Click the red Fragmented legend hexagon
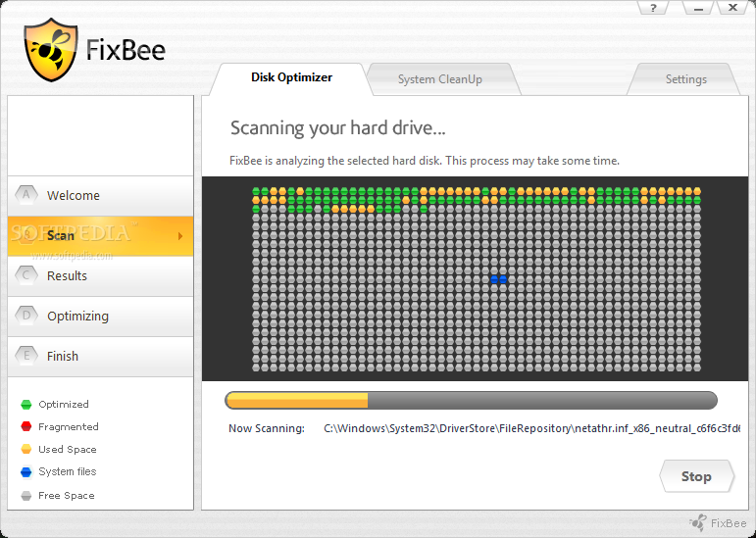Image resolution: width=756 pixels, height=538 pixels. (x=26, y=426)
